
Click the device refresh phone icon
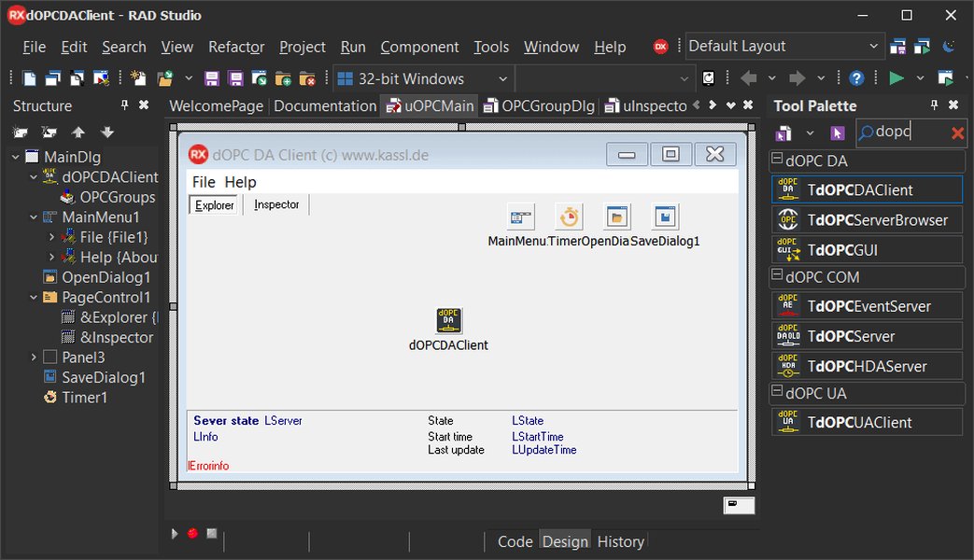click(708, 78)
